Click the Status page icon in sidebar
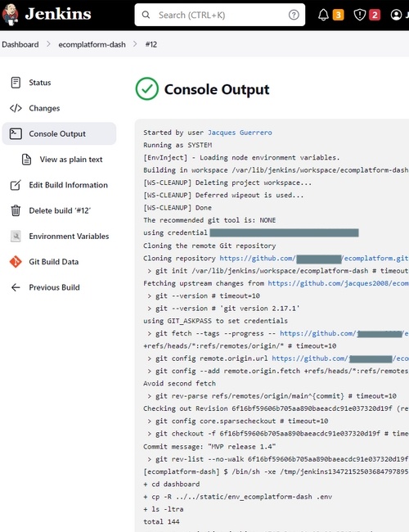This screenshot has height=532, width=409. [x=16, y=83]
